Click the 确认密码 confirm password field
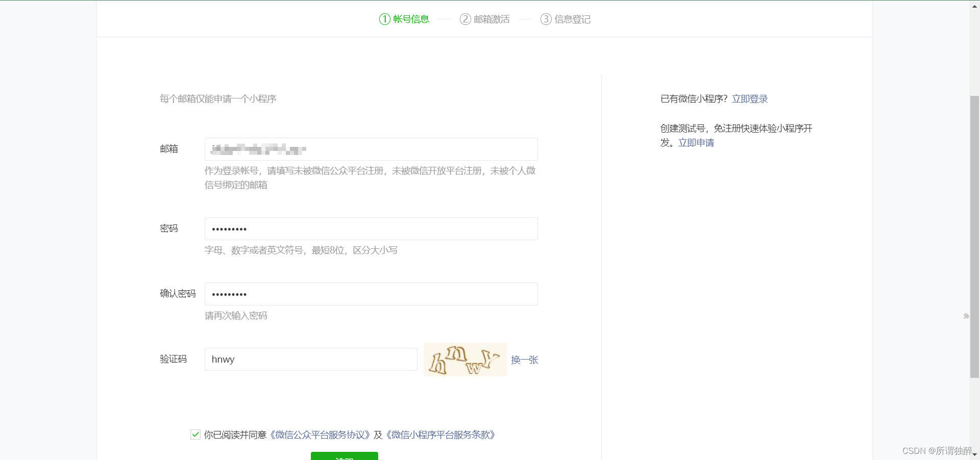Image resolution: width=980 pixels, height=460 pixels. pyautogui.click(x=371, y=294)
